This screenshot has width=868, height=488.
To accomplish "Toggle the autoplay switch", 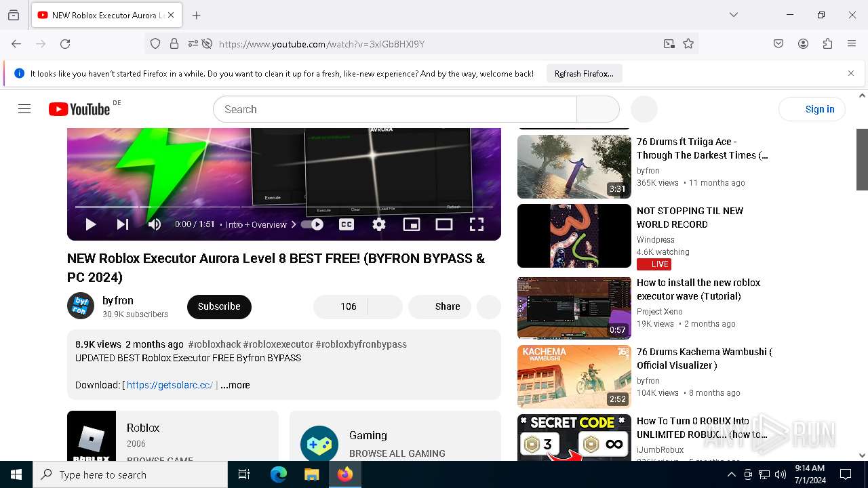I will (312, 224).
